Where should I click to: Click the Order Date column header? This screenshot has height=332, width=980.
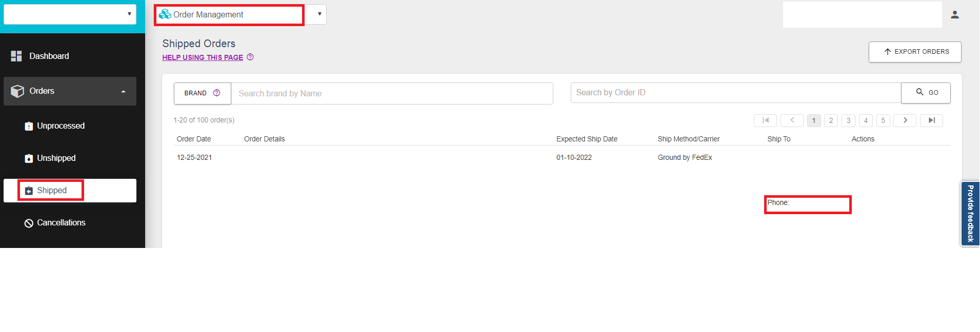pos(194,139)
